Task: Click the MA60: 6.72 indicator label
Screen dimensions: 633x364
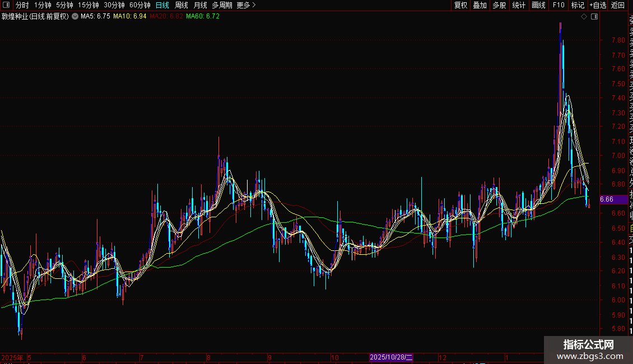Action: coord(203,16)
